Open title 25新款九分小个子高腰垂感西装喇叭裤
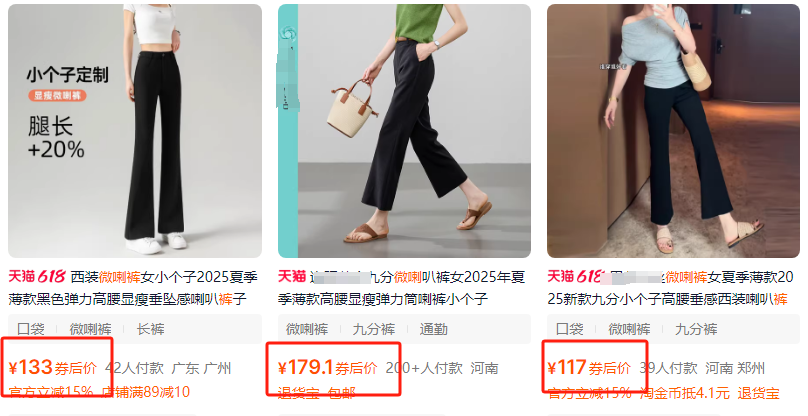 point(667,298)
